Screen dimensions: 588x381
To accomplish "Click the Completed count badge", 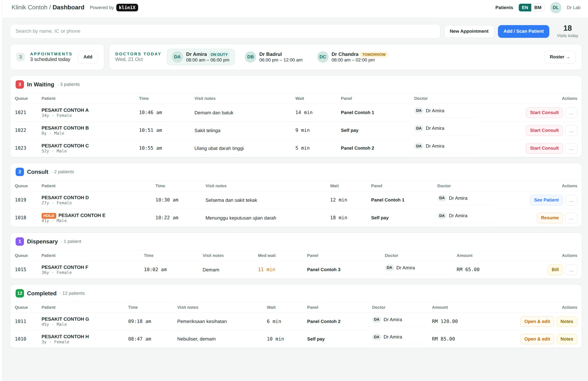I will (x=20, y=293).
